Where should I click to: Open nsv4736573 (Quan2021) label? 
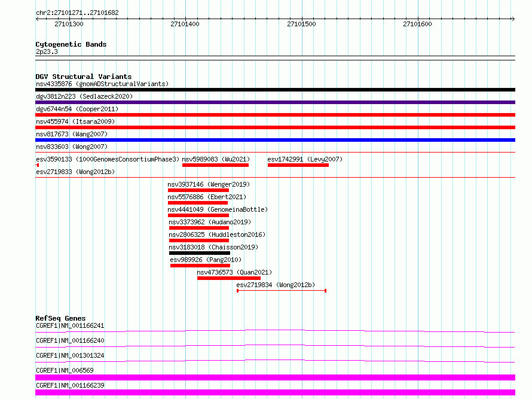point(234,272)
